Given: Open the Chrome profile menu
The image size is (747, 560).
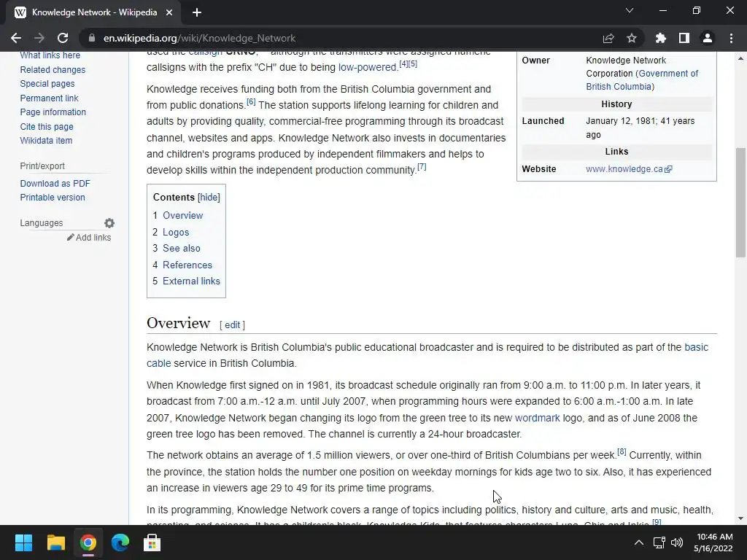Looking at the screenshot, I should (708, 38).
